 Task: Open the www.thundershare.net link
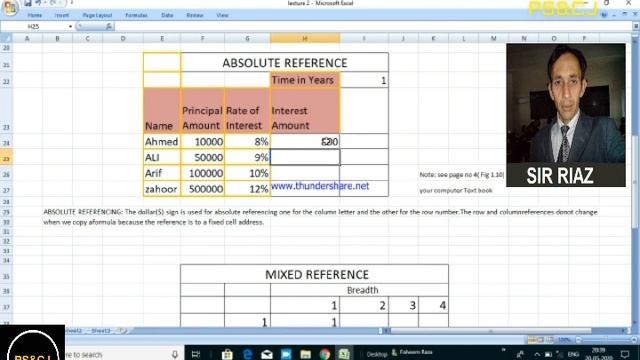320,186
